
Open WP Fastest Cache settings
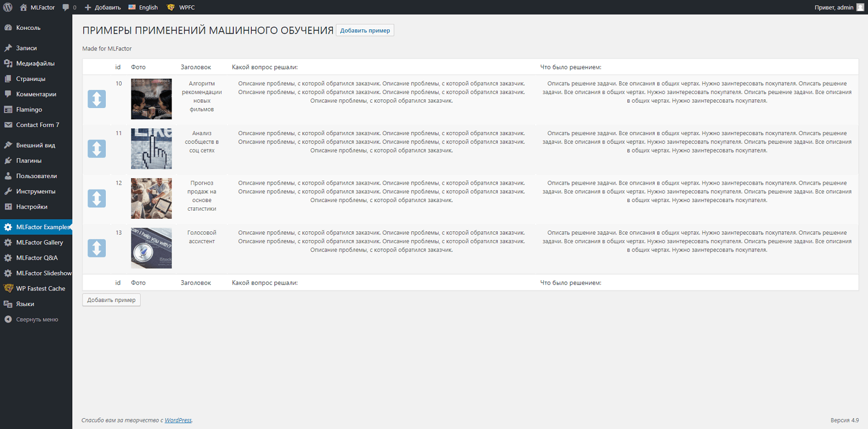(36, 289)
